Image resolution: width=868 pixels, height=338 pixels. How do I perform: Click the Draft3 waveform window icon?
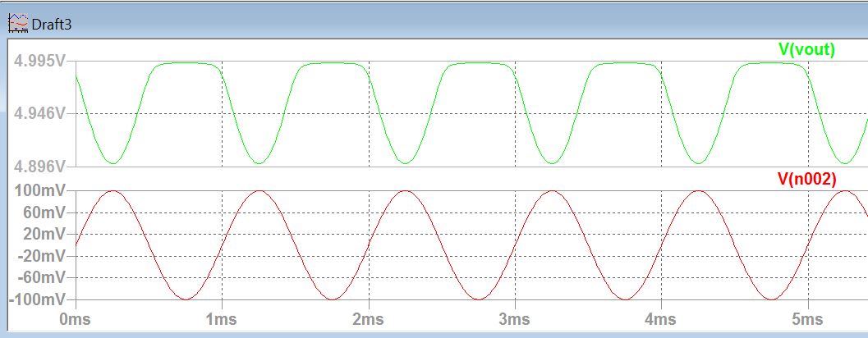coord(18,24)
